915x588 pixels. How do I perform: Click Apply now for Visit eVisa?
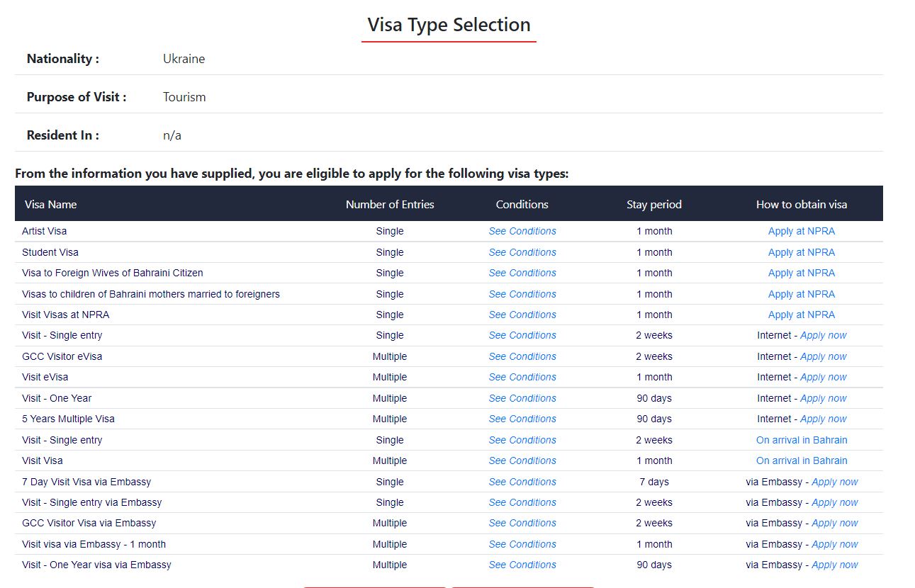pos(823,377)
